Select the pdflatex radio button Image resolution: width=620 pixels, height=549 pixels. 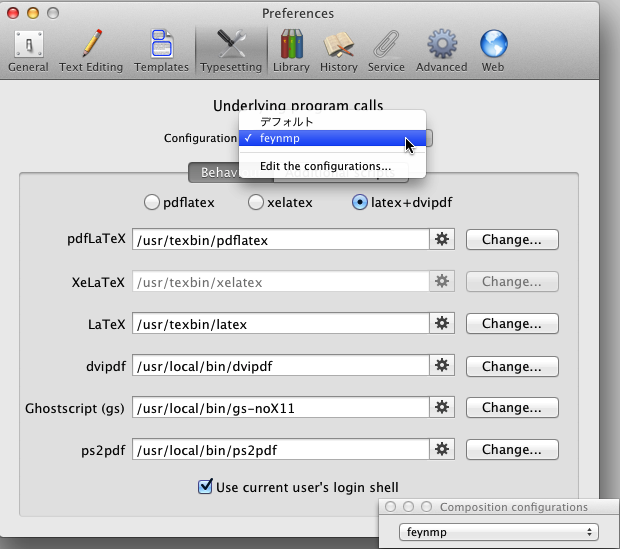(x=152, y=202)
